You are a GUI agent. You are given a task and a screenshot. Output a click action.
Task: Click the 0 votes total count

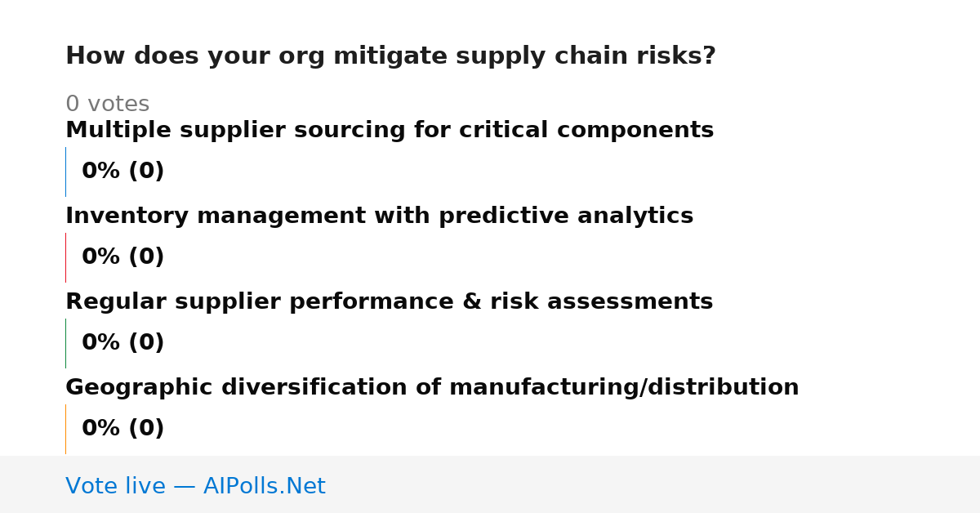pyautogui.click(x=107, y=105)
